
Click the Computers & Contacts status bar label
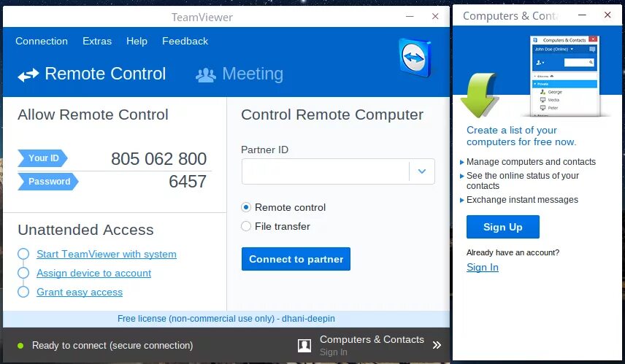pyautogui.click(x=372, y=339)
